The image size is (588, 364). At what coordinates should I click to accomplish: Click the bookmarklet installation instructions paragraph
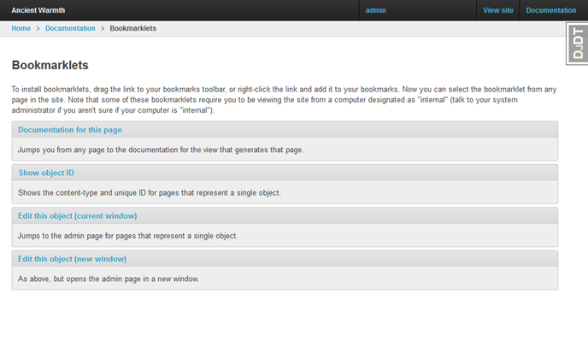[282, 99]
